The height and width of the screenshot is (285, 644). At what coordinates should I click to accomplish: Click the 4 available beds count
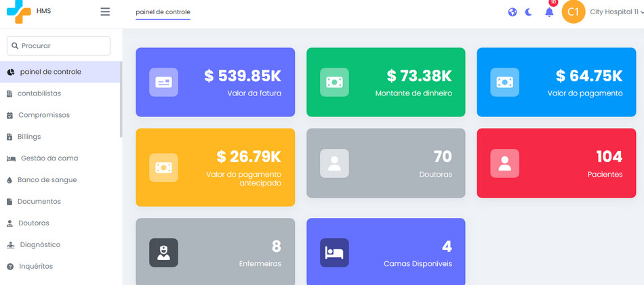pyautogui.click(x=447, y=246)
